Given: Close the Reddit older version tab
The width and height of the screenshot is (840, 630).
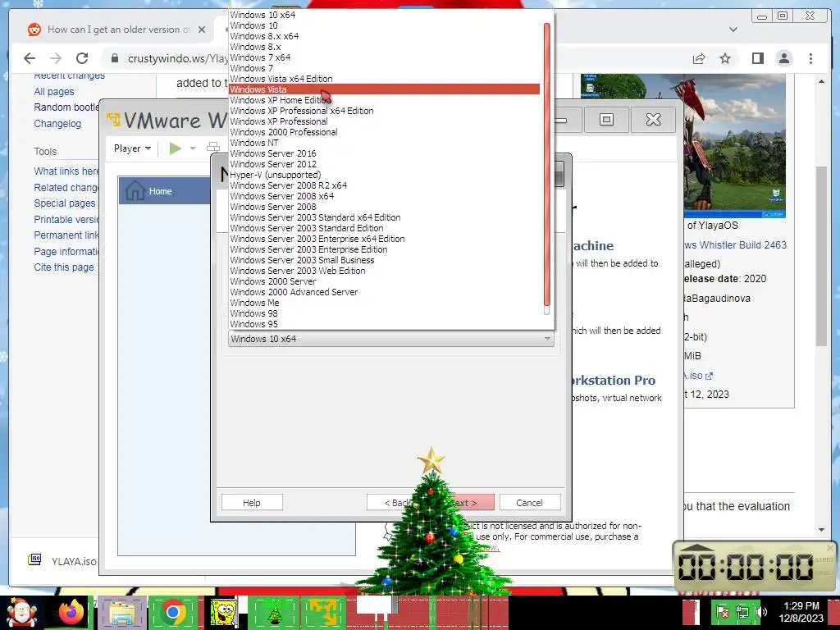Looking at the screenshot, I should click(202, 30).
